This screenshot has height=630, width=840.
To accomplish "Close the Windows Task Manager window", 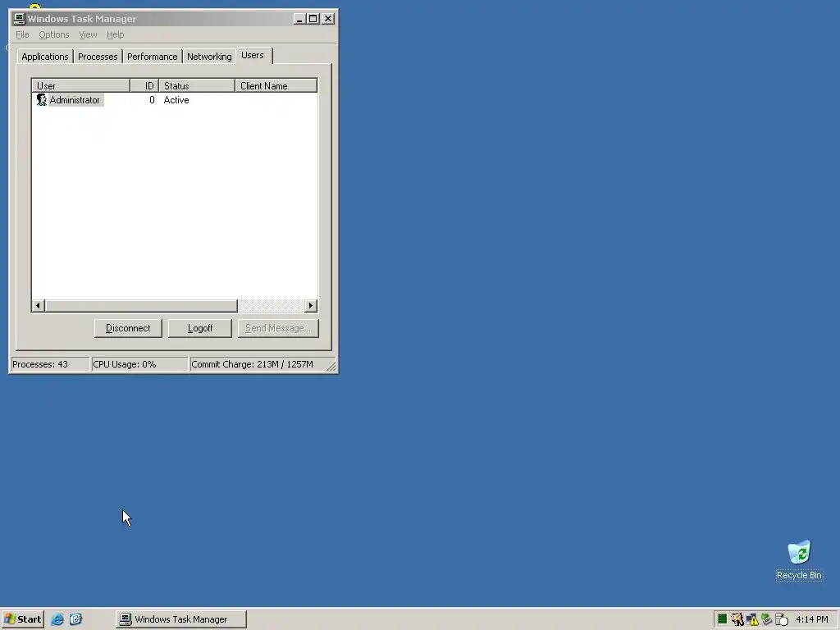I will (328, 19).
